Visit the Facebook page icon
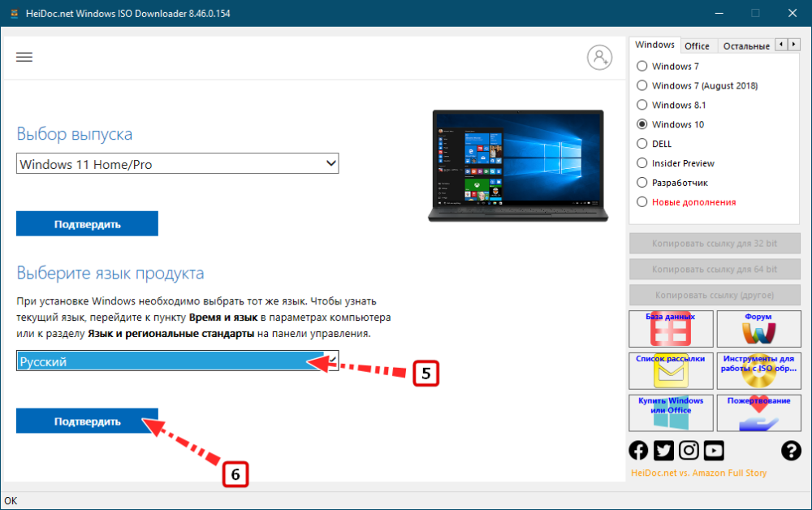812x510 pixels. click(638, 451)
